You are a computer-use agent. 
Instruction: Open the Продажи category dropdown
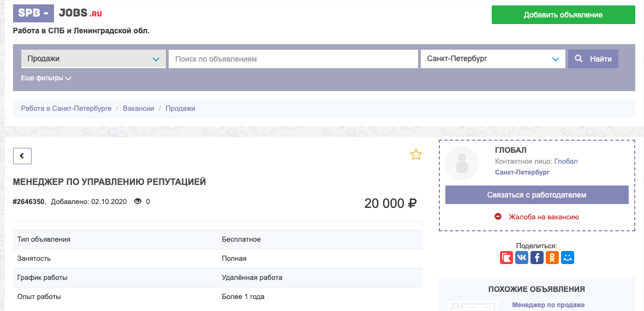pyautogui.click(x=94, y=59)
